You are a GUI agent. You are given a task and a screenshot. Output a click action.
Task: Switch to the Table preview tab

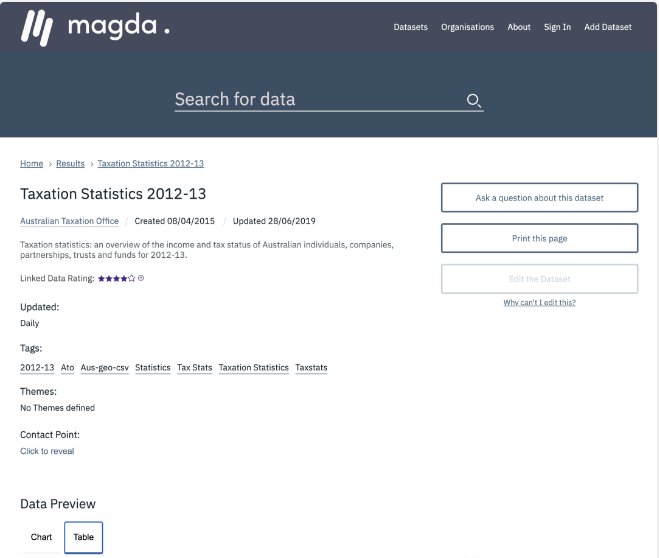click(x=83, y=537)
